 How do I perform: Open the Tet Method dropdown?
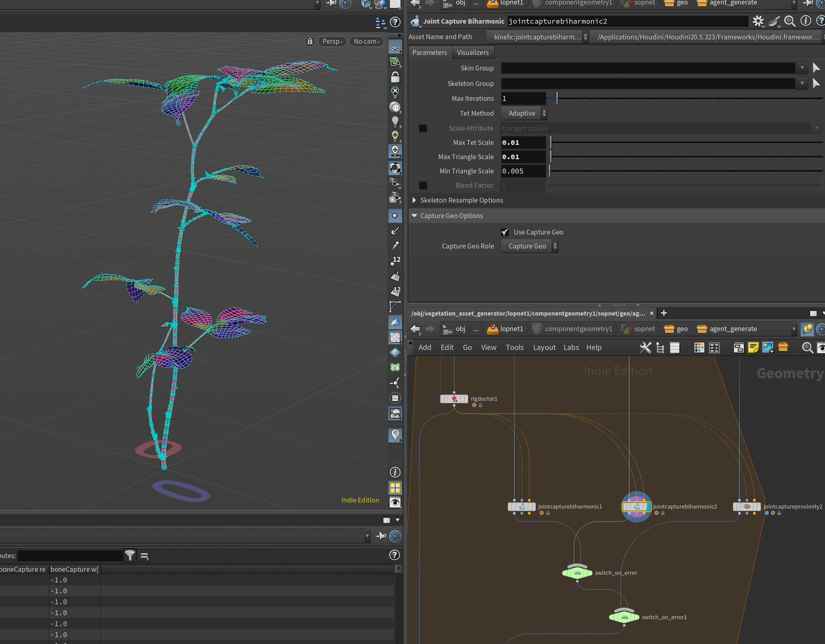[524, 113]
